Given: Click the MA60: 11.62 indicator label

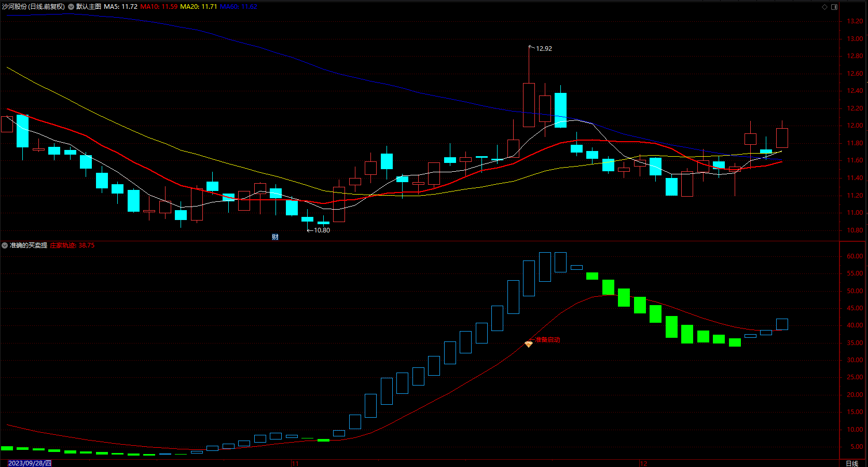Looking at the screenshot, I should [x=239, y=7].
